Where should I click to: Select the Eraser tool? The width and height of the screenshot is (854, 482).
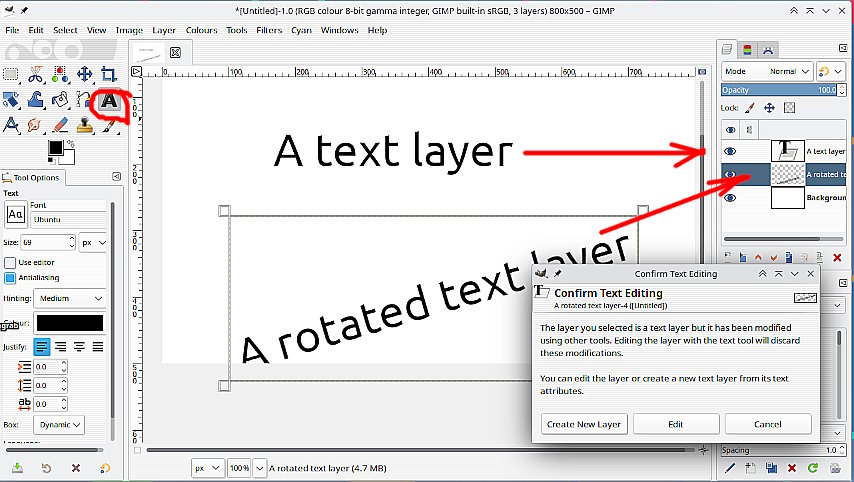pos(60,125)
